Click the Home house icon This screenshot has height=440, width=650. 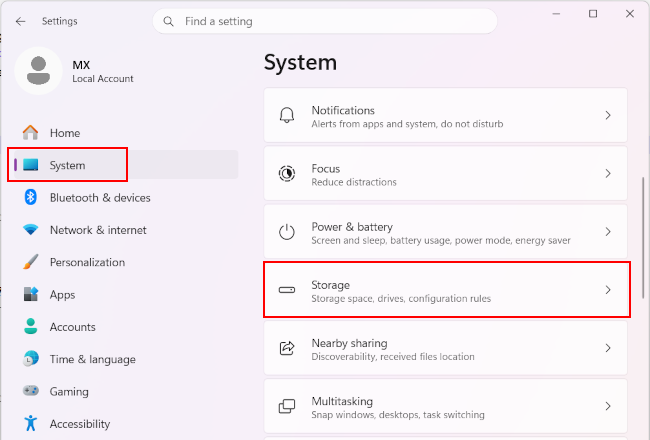pos(30,133)
